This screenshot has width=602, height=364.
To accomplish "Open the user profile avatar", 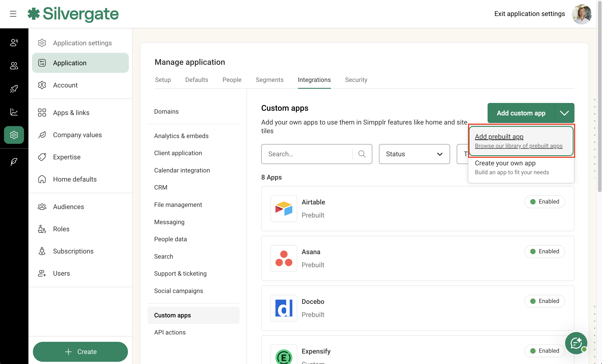I will [581, 14].
